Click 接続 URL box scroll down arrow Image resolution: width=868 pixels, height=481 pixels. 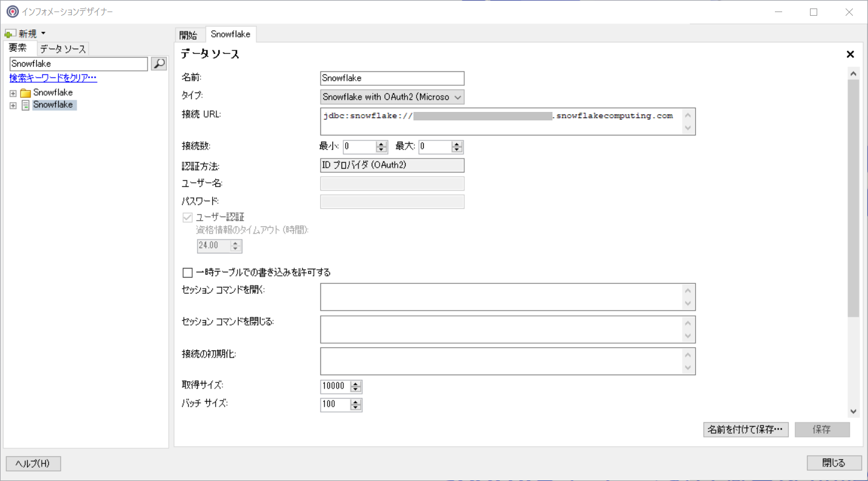[x=688, y=128]
